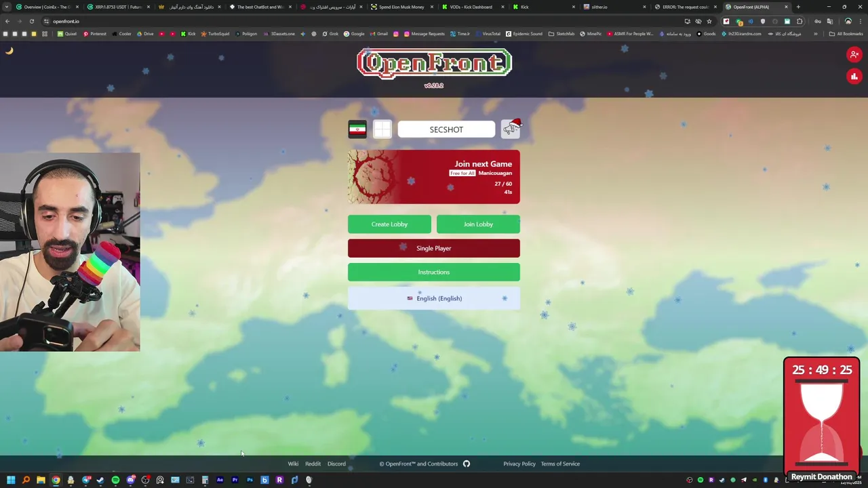Bookmark this page with star icon
The image size is (868, 488).
pyautogui.click(x=709, y=21)
